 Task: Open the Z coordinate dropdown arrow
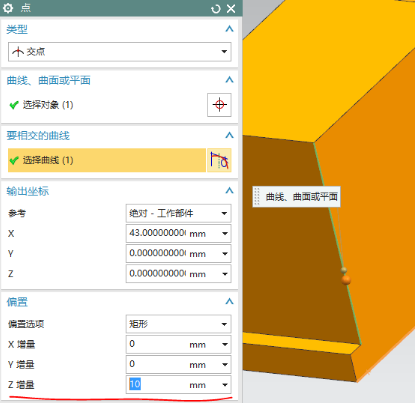[225, 274]
